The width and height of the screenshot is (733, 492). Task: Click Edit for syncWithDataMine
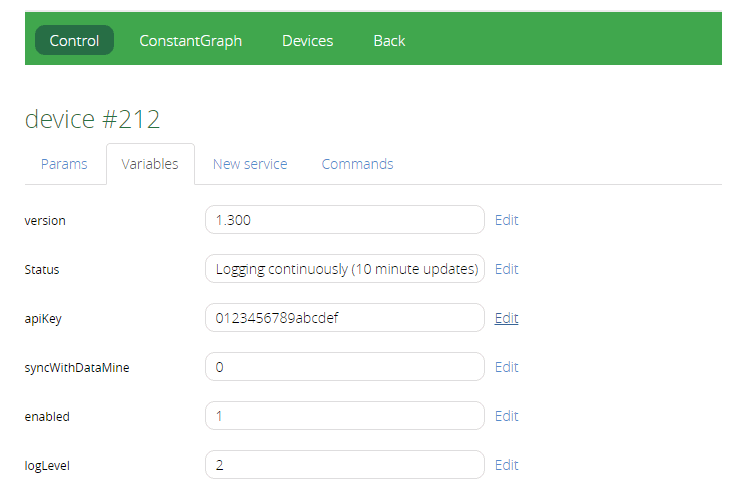point(507,367)
